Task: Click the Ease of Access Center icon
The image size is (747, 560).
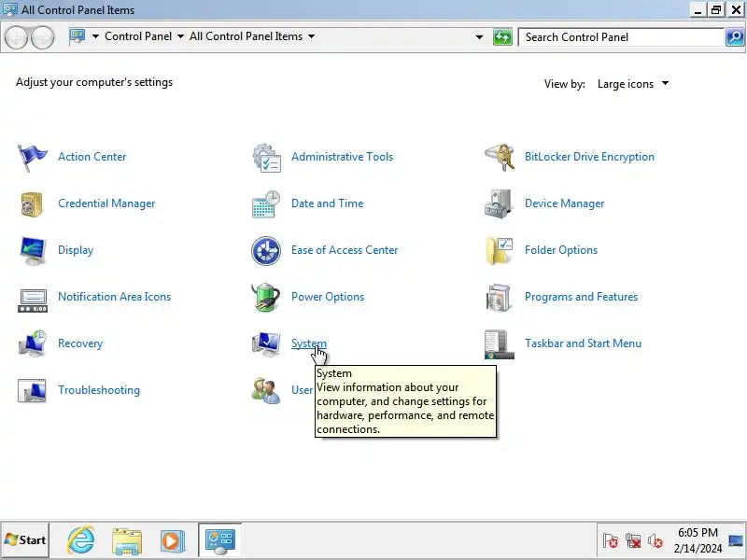Action: (x=266, y=250)
